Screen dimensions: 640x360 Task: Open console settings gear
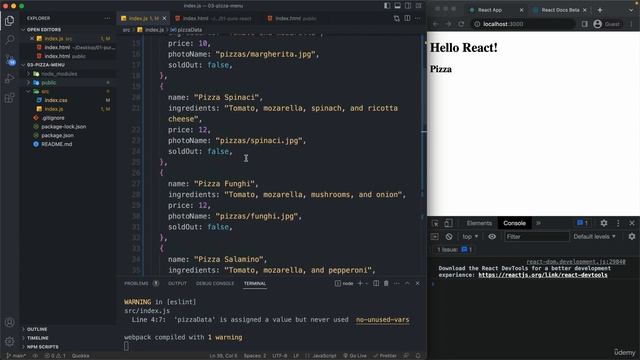click(632, 237)
